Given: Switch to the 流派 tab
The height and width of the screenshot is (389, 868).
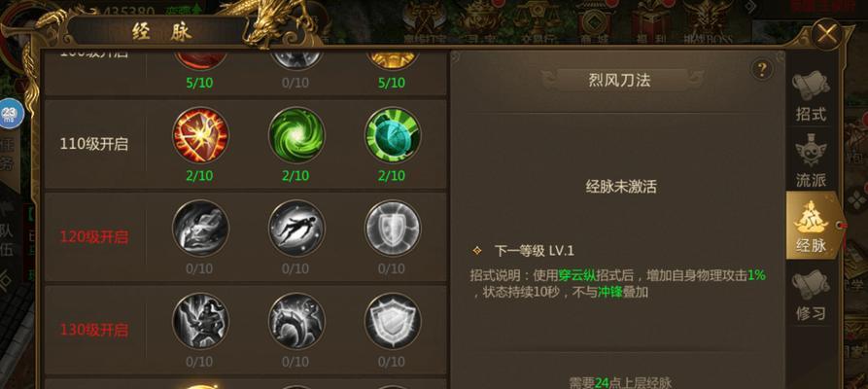Looking at the screenshot, I should click(x=811, y=161).
